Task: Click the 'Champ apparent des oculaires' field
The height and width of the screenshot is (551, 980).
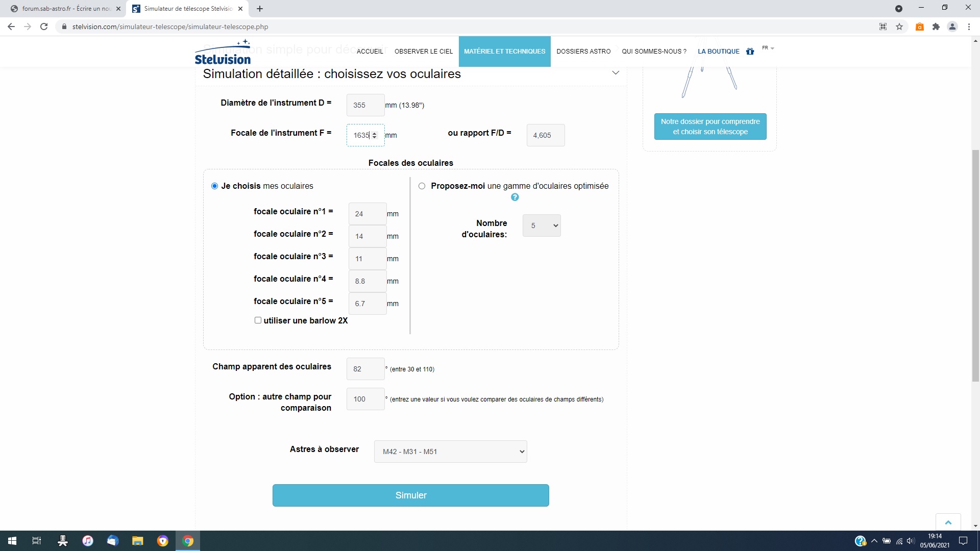Action: (365, 369)
